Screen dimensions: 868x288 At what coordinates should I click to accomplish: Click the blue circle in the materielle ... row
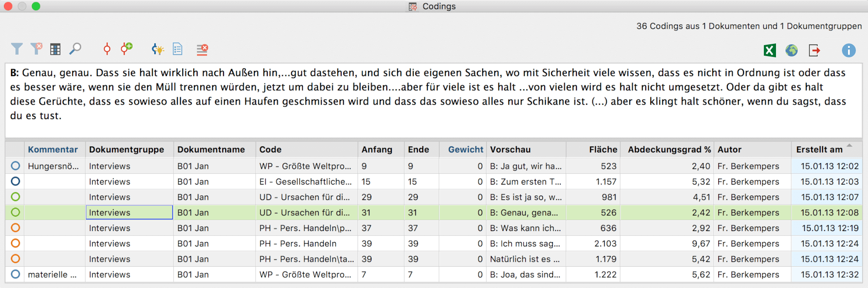pos(16,275)
